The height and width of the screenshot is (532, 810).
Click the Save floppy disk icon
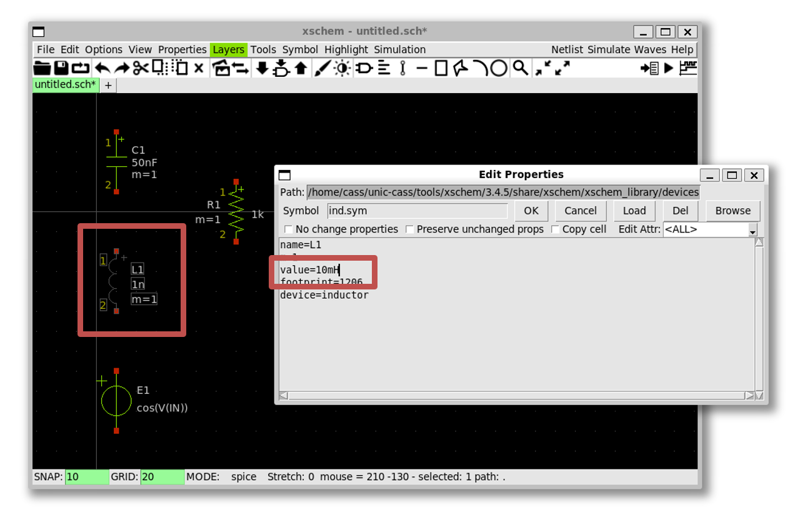[61, 68]
